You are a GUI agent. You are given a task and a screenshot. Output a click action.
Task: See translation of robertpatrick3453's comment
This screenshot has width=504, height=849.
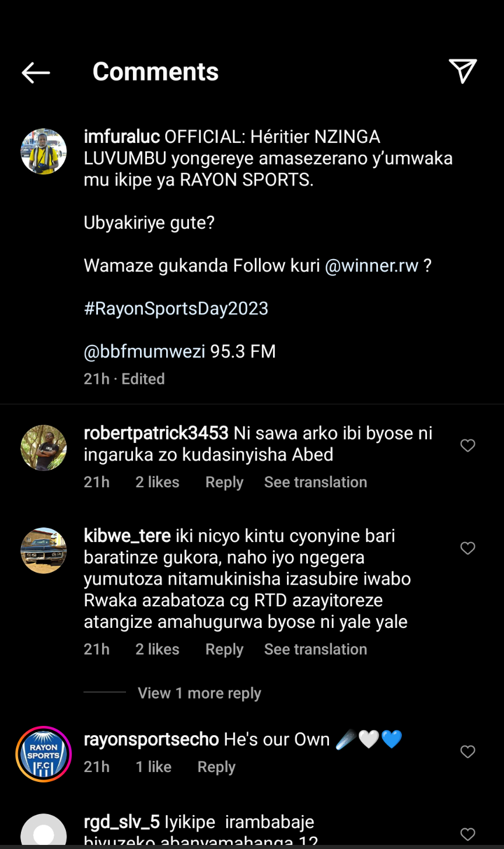316,483
